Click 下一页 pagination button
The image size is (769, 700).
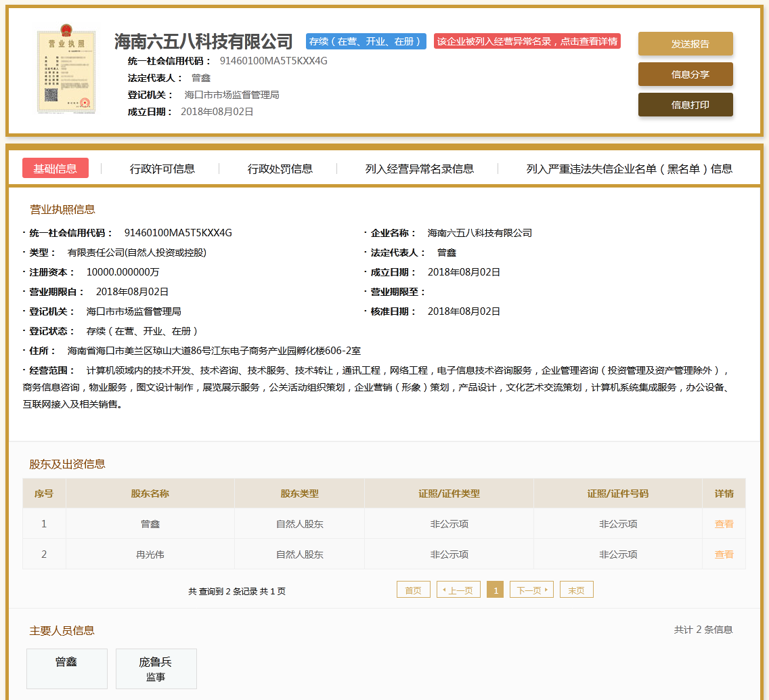tap(531, 589)
